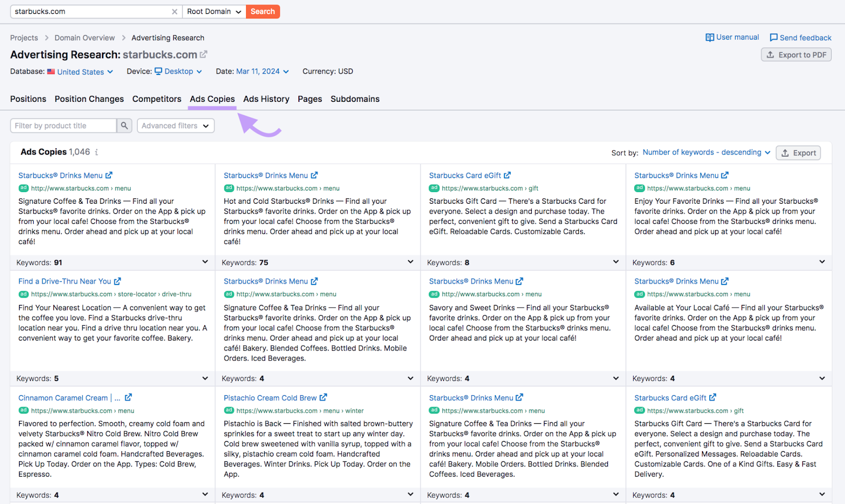845x504 pixels.
Task: Open starbucks.com via the external link icon
Action: pos(204,54)
